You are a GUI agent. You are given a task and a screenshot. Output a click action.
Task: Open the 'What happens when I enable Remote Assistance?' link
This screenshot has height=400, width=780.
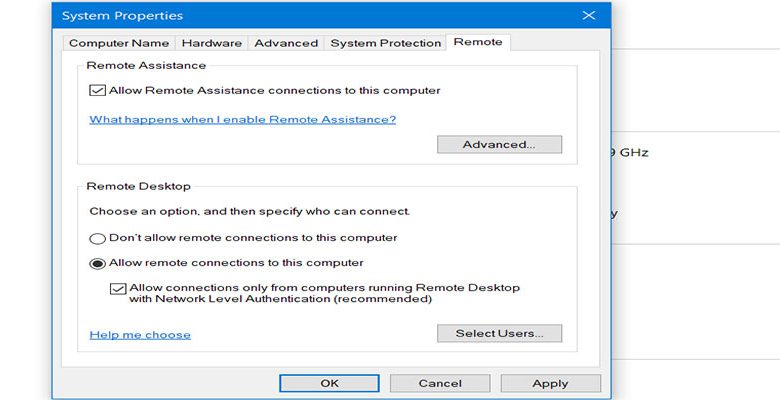point(243,119)
